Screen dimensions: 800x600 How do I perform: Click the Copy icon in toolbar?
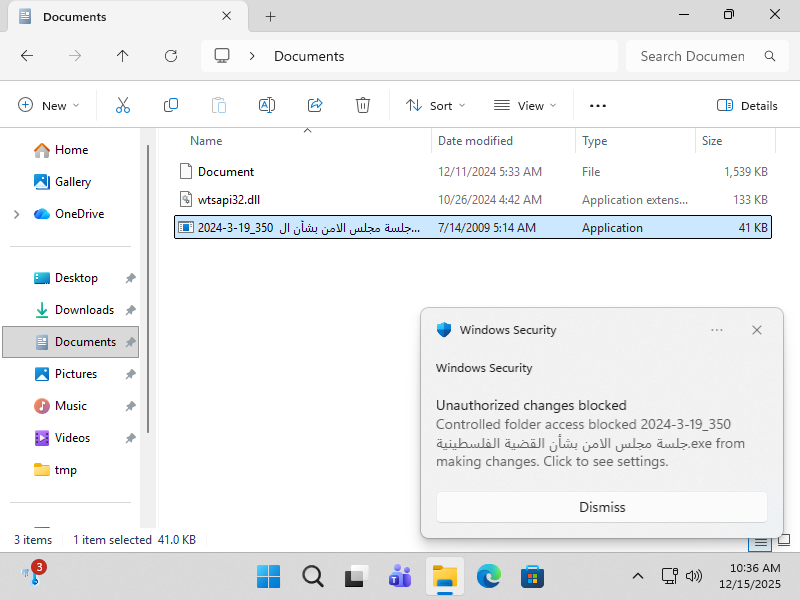(170, 105)
